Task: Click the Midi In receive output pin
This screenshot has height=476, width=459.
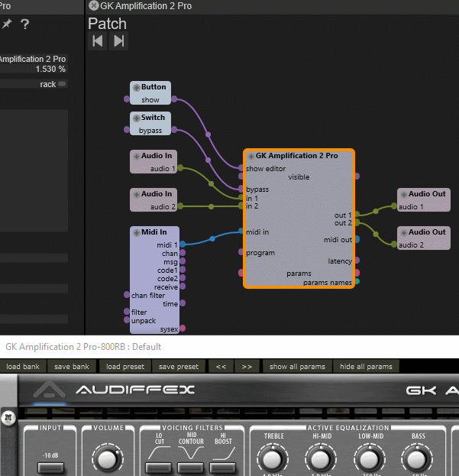Action: pos(183,287)
